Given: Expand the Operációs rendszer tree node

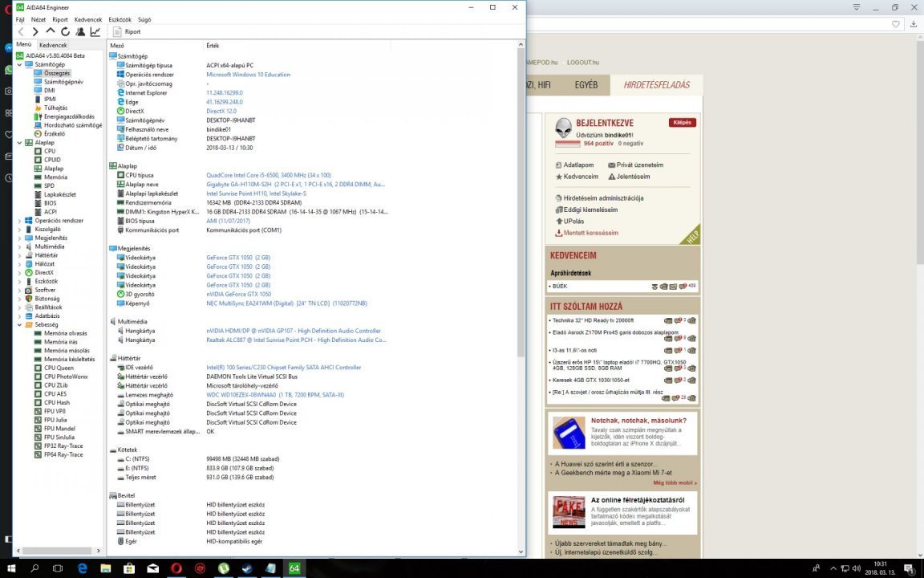Looking at the screenshot, I should (x=19, y=221).
